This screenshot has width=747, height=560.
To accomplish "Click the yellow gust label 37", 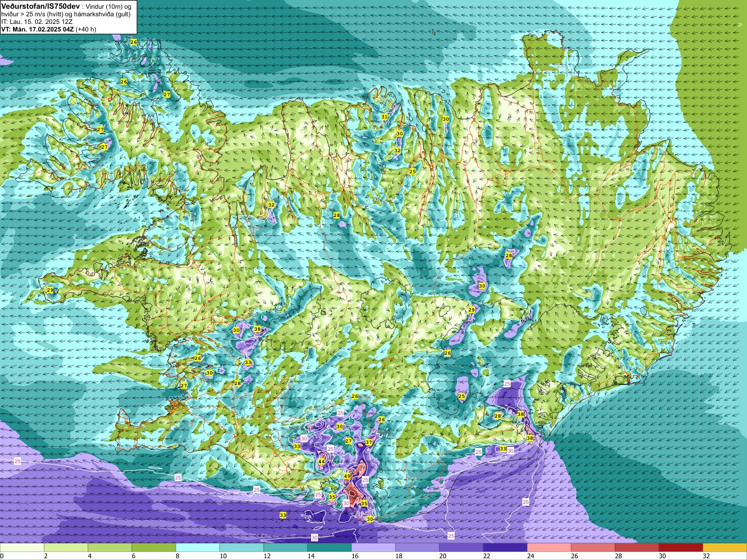I will tap(369, 443).
